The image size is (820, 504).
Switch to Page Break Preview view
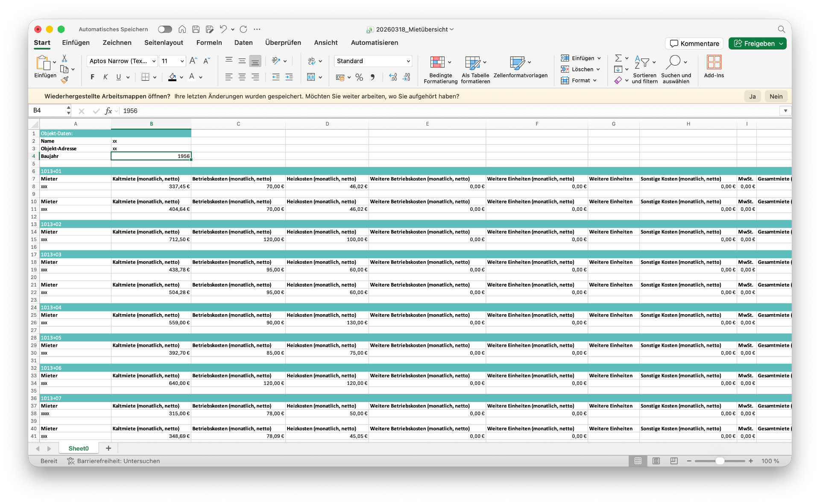pos(674,461)
